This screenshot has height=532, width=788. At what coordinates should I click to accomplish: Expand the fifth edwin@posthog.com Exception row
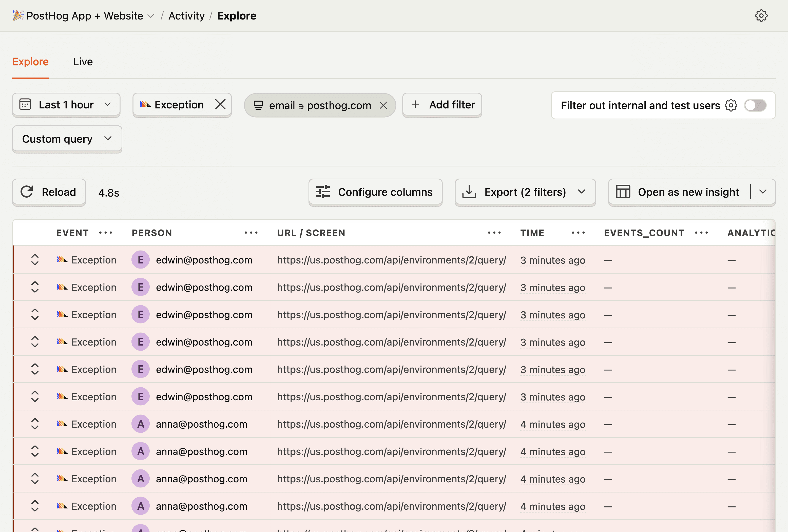[x=35, y=369]
